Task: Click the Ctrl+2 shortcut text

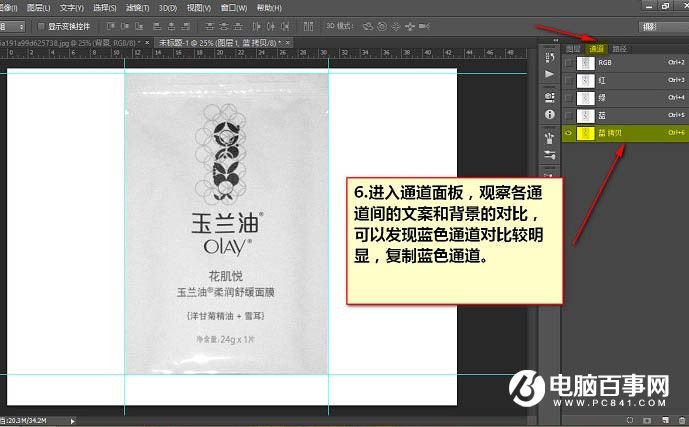Action: pyautogui.click(x=676, y=62)
